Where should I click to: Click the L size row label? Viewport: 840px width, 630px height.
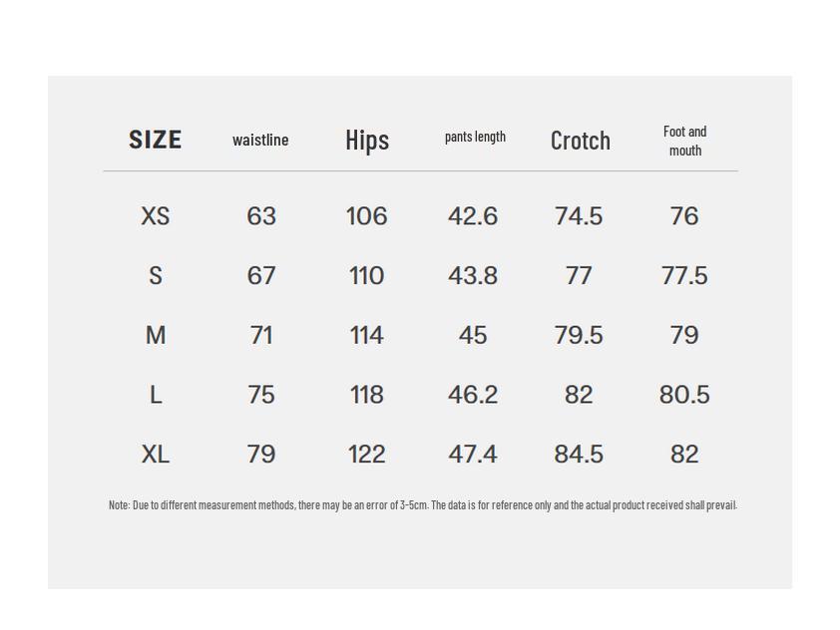click(x=155, y=395)
